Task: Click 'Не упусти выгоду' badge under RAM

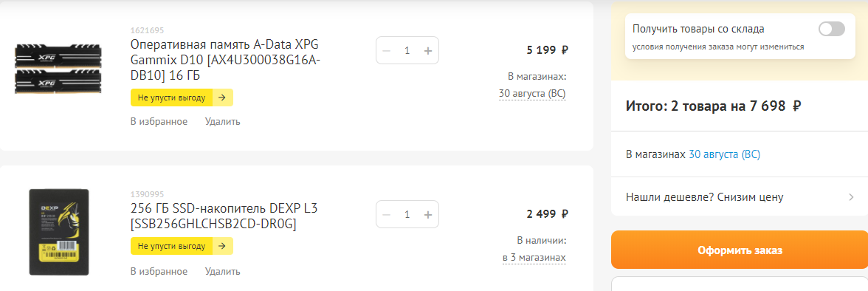Action: coord(182,97)
